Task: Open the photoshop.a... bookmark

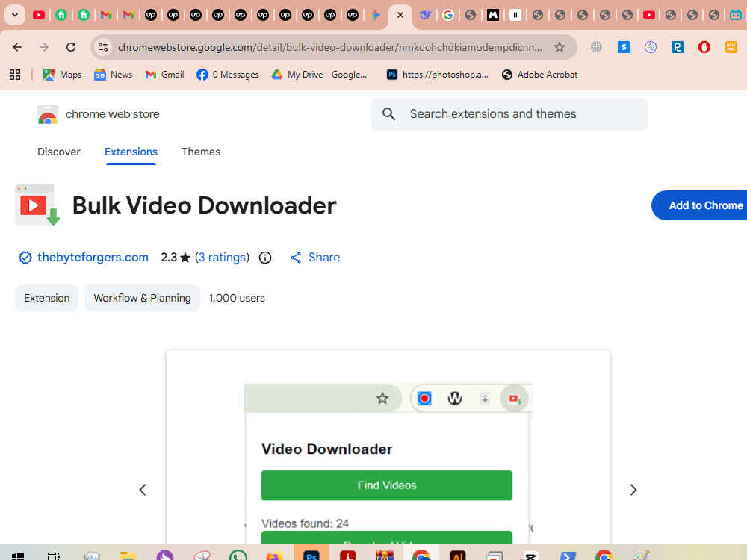Action: [437, 75]
